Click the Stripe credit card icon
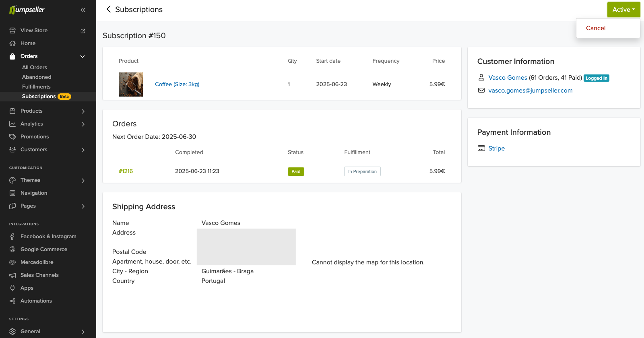Screen dimensions: 644x338 point(481,148)
